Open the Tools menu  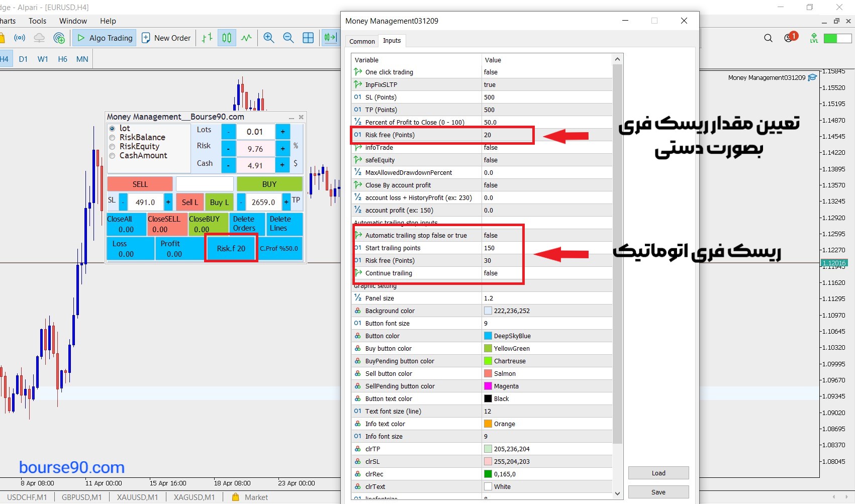point(37,21)
